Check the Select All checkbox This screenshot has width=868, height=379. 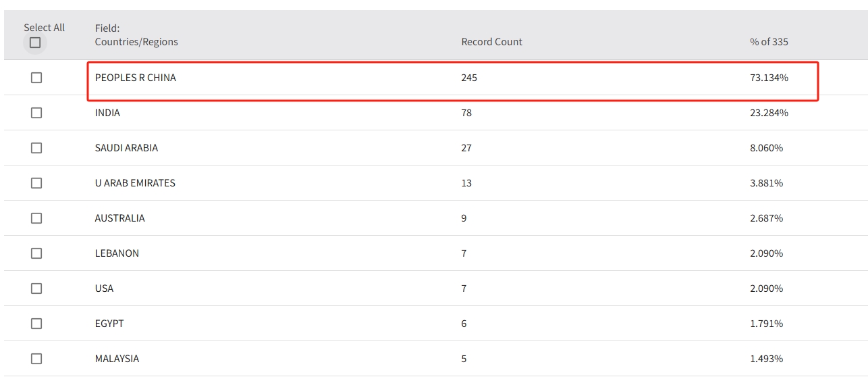pyautogui.click(x=35, y=43)
